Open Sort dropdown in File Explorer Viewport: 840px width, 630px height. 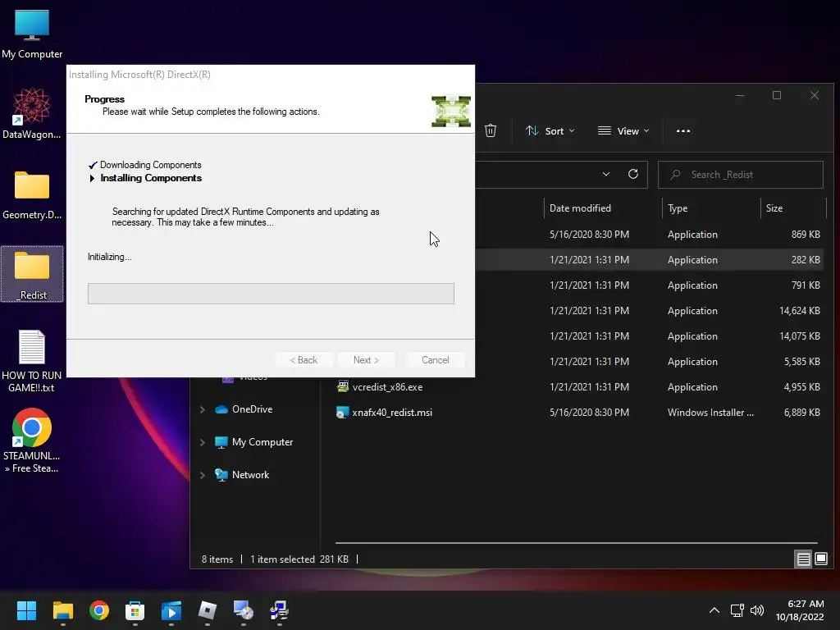tap(550, 130)
